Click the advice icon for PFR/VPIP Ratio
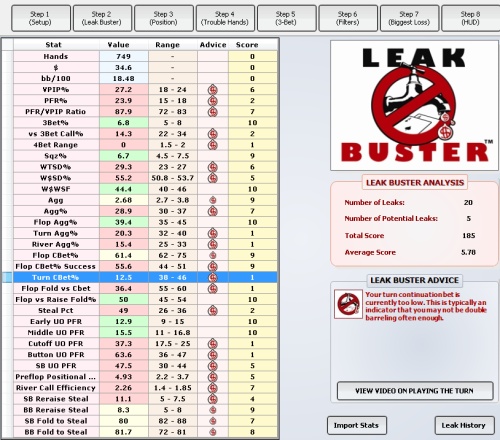Screen dimensions: 500x440 (213, 112)
